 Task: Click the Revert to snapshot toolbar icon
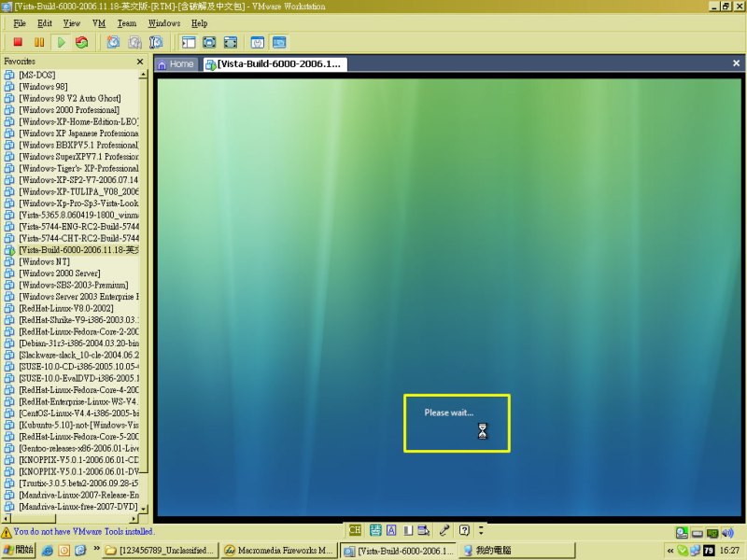pyautogui.click(x=134, y=42)
